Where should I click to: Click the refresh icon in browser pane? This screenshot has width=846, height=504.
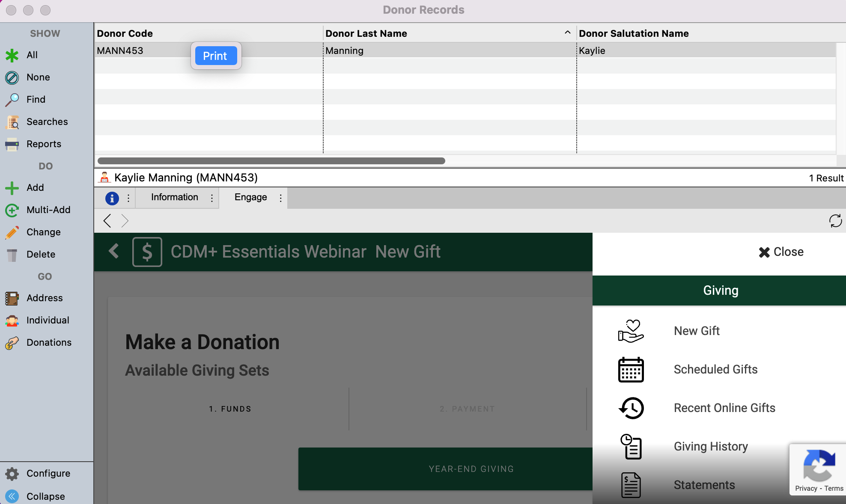tap(835, 221)
